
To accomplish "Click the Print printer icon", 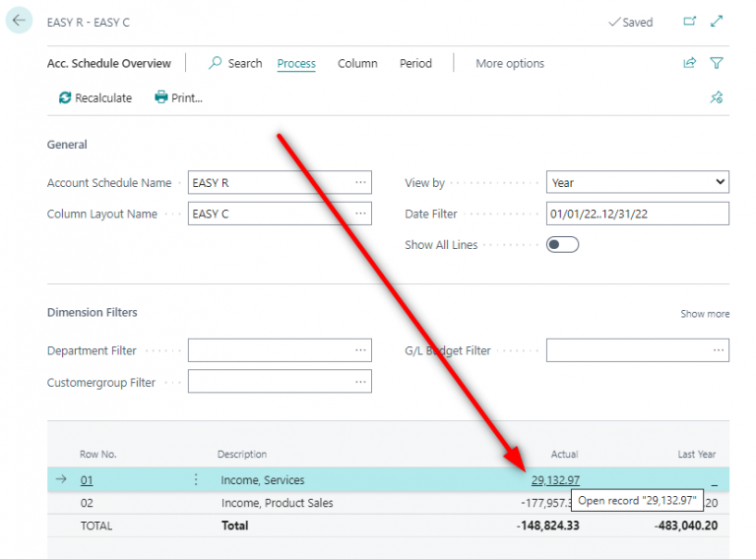I will [161, 97].
